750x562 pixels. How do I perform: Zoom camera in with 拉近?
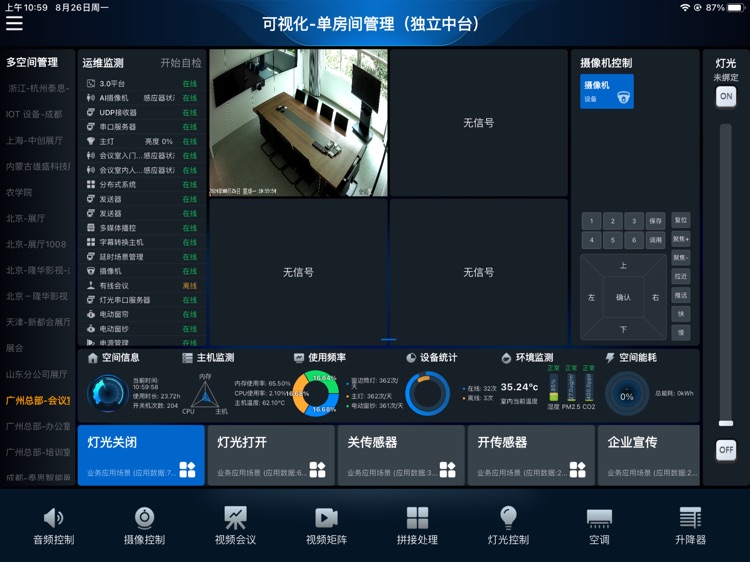point(681,276)
